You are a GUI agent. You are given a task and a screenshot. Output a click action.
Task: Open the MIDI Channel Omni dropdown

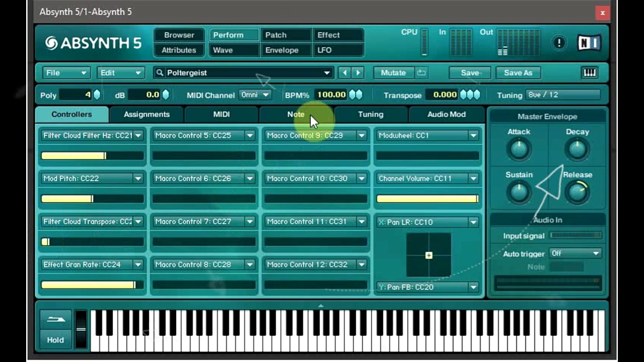[255, 95]
